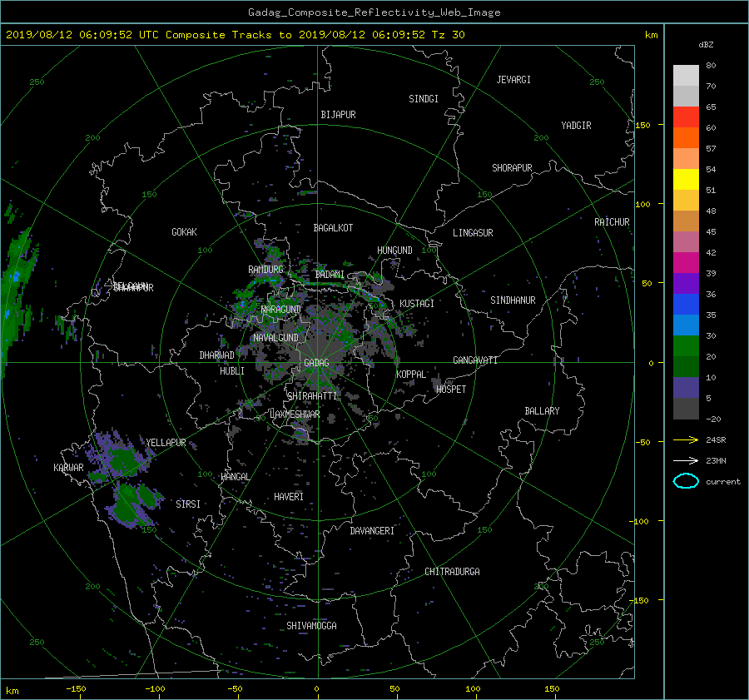
Task: Click the -150 km x-axis tick label
Action: click(x=76, y=689)
